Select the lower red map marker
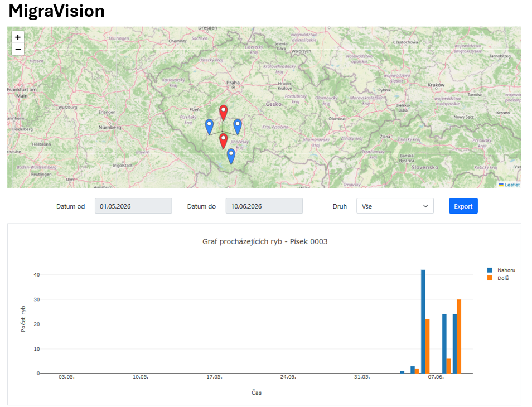Screen dimensions: 532x407 [223, 140]
